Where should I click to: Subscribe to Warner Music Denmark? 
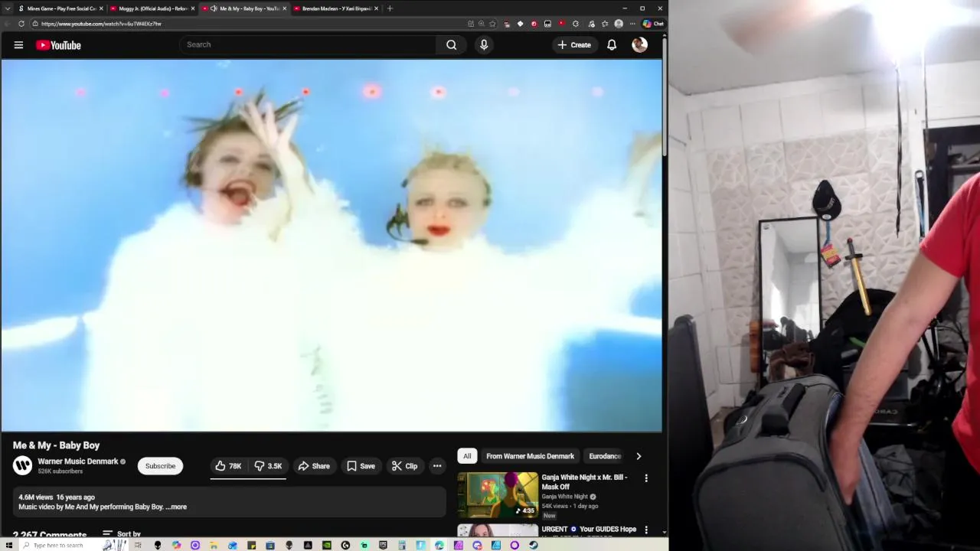[x=160, y=466]
